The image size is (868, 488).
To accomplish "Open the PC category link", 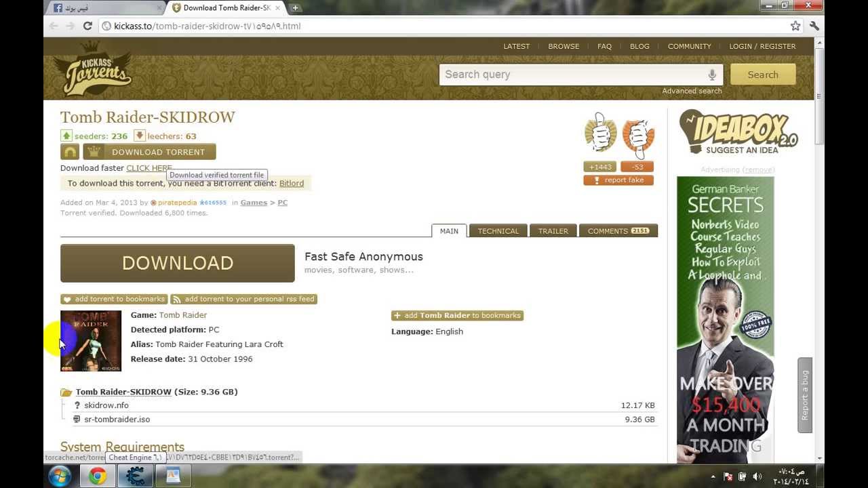I will [282, 202].
